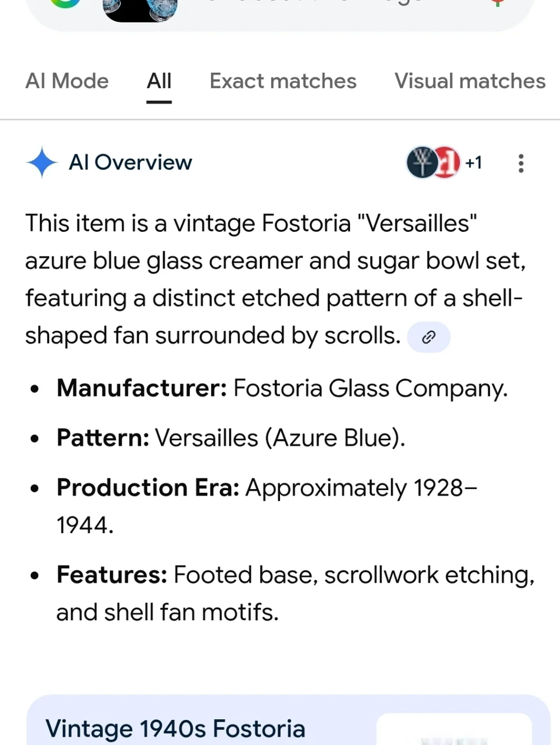The image size is (560, 745).
Task: Switch to the Visual matches tab
Action: pyautogui.click(x=470, y=81)
